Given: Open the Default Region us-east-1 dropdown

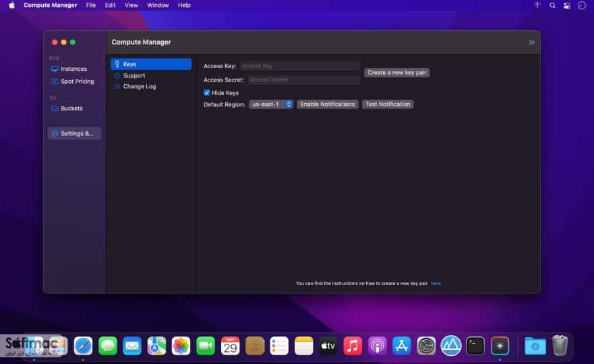Looking at the screenshot, I should pos(271,104).
